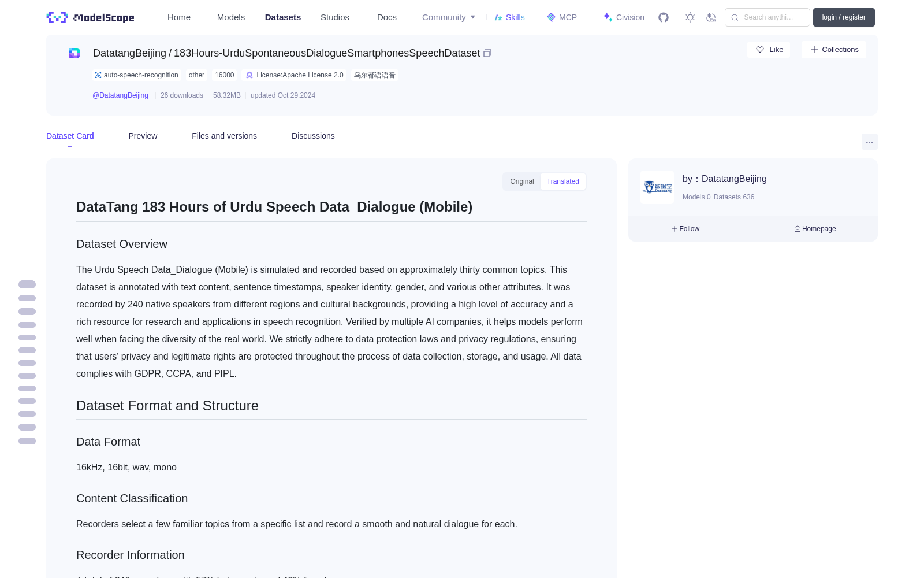Click the auto-speech-recognition task icon
The image size is (924, 578).
pos(98,75)
